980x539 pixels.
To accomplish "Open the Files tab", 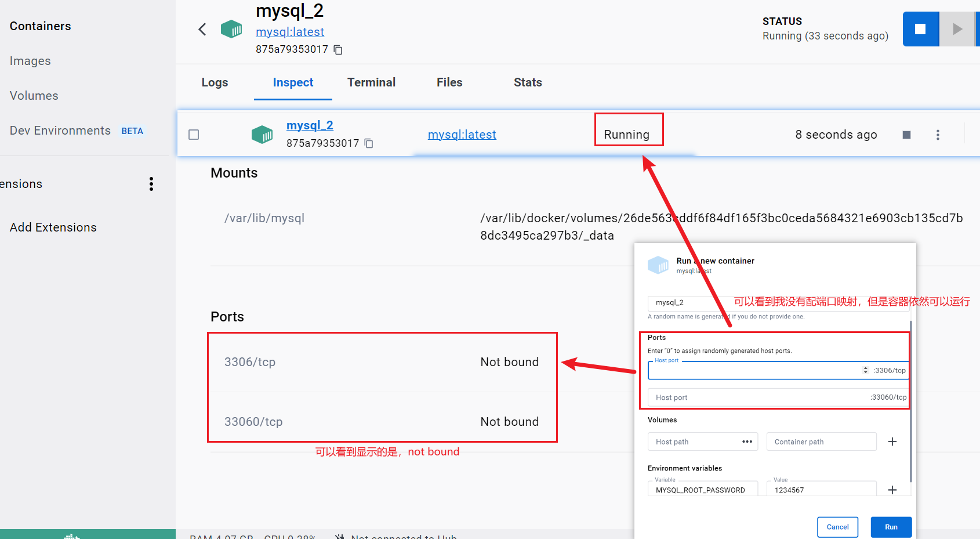I will pyautogui.click(x=449, y=82).
